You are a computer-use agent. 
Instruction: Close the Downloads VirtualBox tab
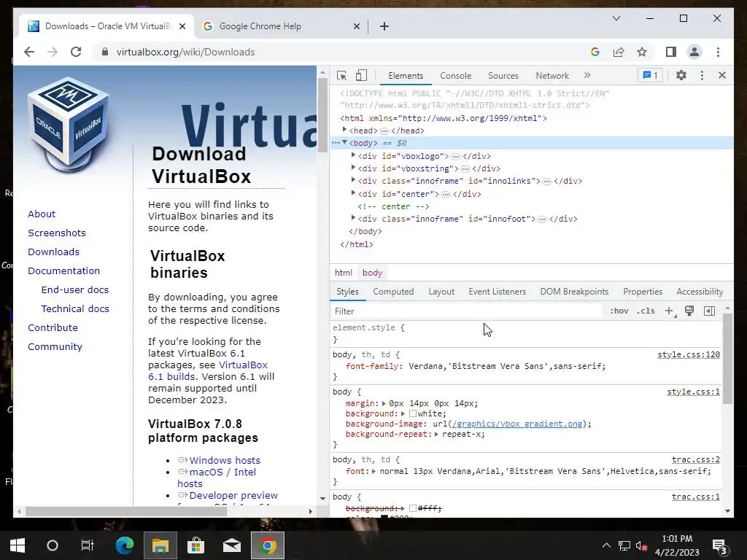click(x=182, y=26)
